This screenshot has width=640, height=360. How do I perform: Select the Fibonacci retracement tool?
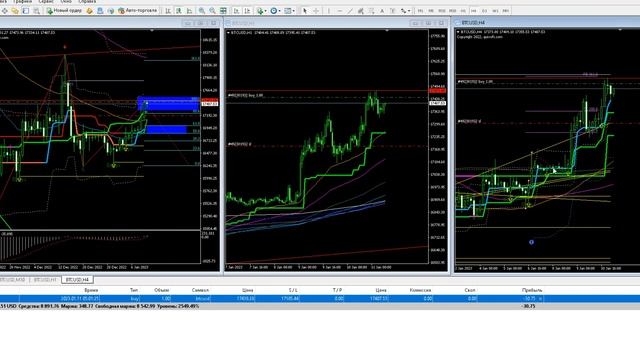(371, 11)
